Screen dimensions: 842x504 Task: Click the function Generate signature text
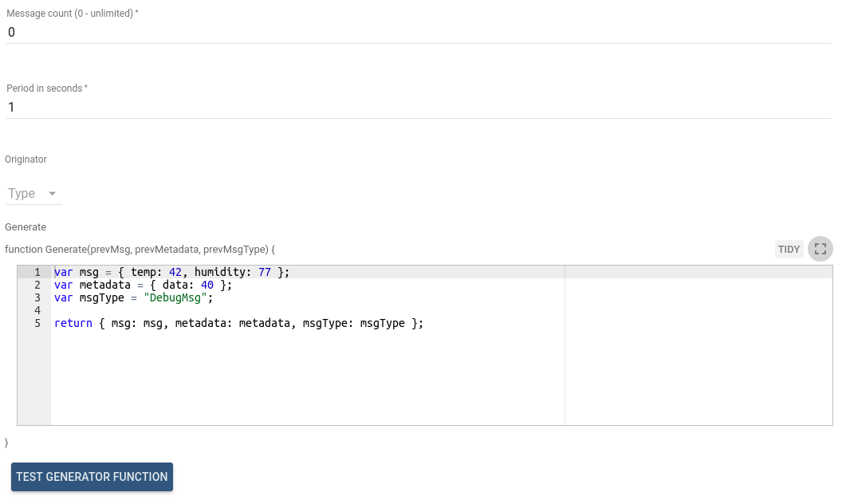[140, 250]
